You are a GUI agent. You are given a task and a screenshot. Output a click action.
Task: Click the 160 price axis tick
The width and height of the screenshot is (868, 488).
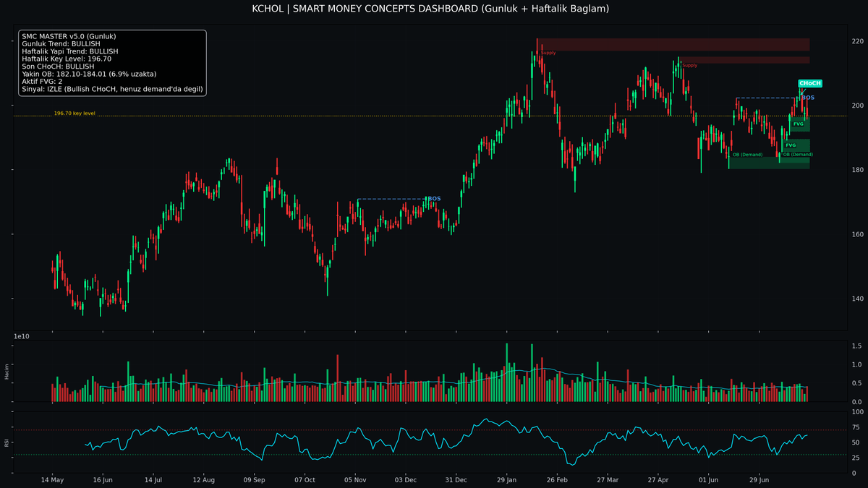pyautogui.click(x=858, y=234)
